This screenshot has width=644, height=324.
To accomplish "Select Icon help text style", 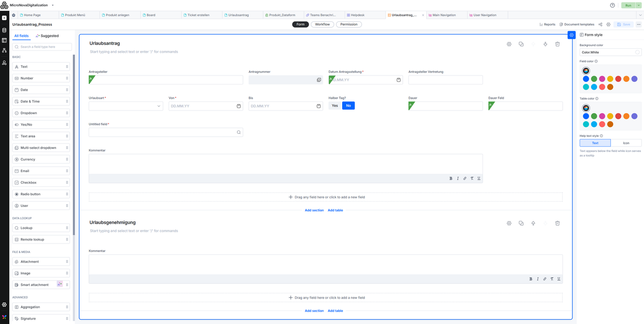I will click(626, 143).
